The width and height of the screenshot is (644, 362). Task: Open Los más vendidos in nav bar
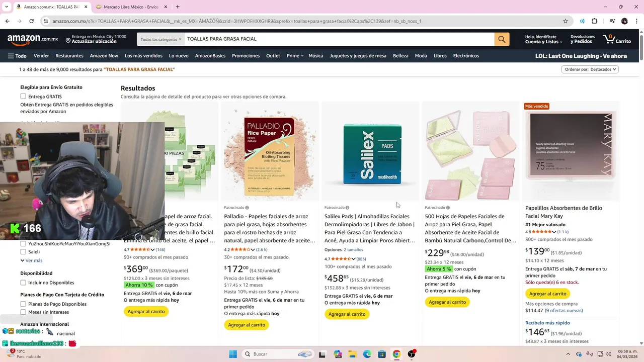[x=143, y=56]
